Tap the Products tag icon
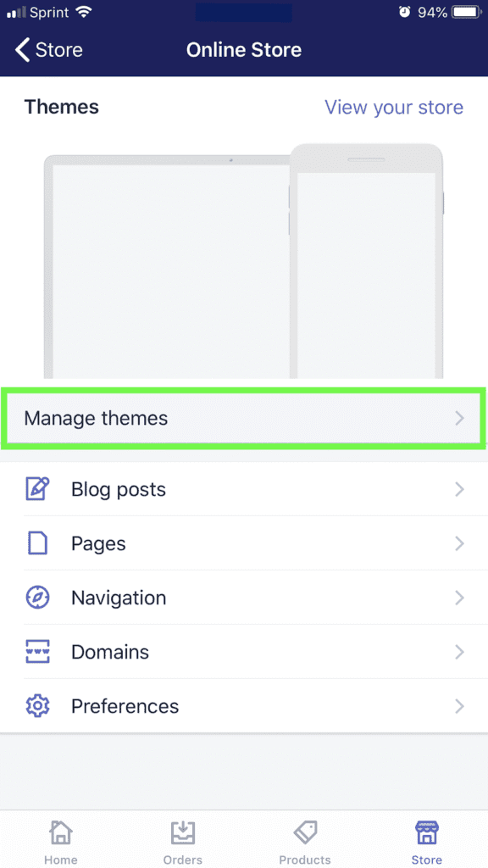 tap(305, 832)
